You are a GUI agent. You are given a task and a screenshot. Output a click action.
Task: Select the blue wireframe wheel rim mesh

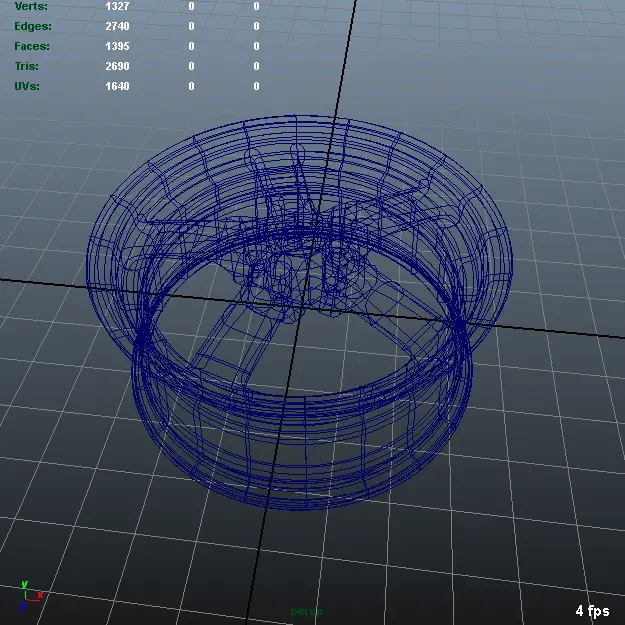click(x=299, y=312)
